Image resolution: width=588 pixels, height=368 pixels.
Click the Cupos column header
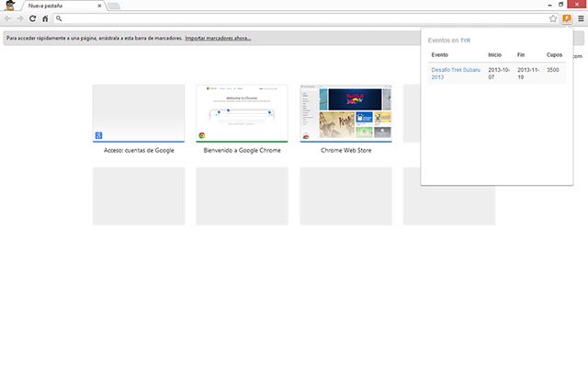click(554, 55)
